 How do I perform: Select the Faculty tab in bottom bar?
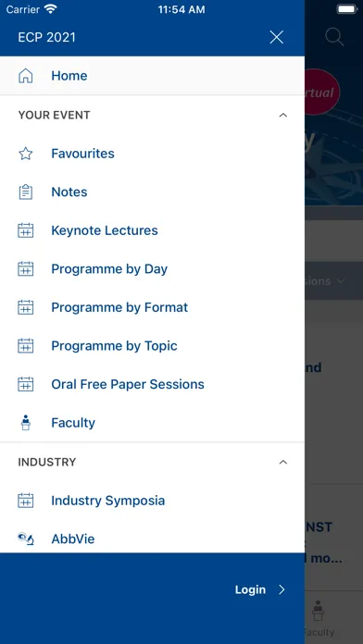coord(319,617)
